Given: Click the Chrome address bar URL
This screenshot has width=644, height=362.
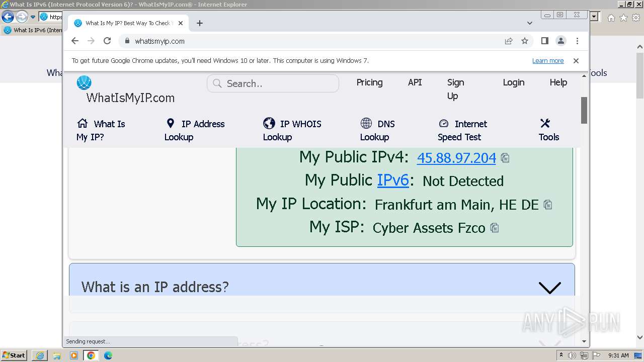Looking at the screenshot, I should [160, 41].
